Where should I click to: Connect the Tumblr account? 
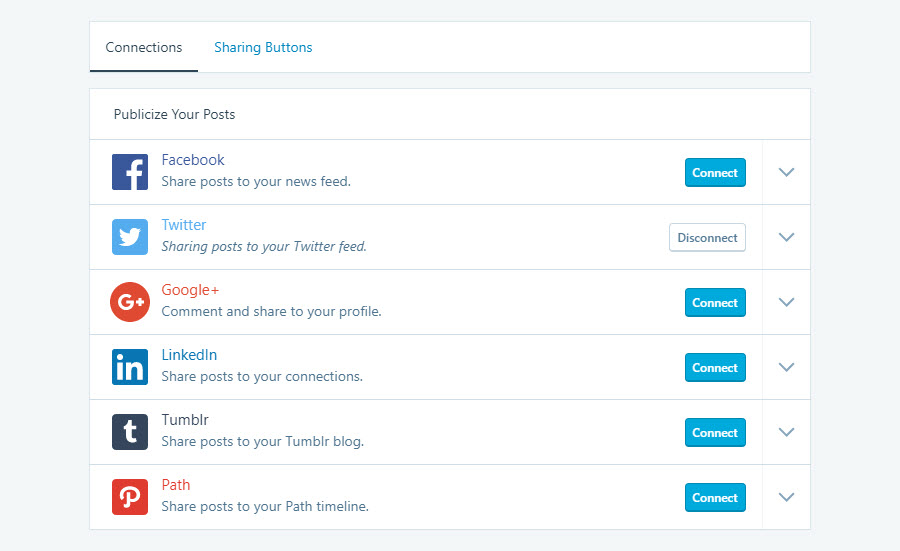point(715,433)
